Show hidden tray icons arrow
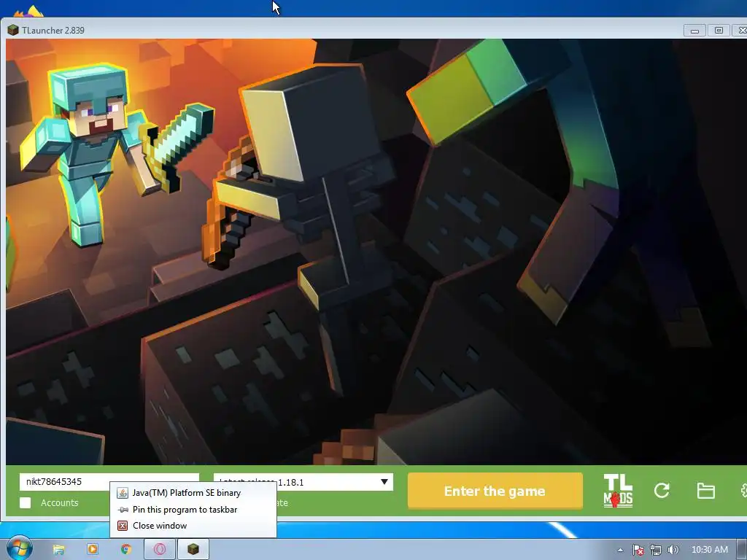747x560 pixels. point(620,550)
